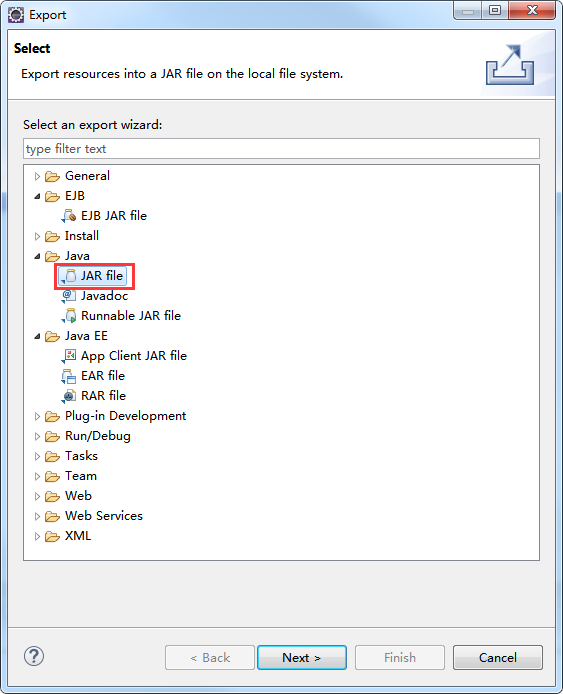Open help with the question mark icon
Image resolution: width=563 pixels, height=694 pixels.
[x=34, y=656]
